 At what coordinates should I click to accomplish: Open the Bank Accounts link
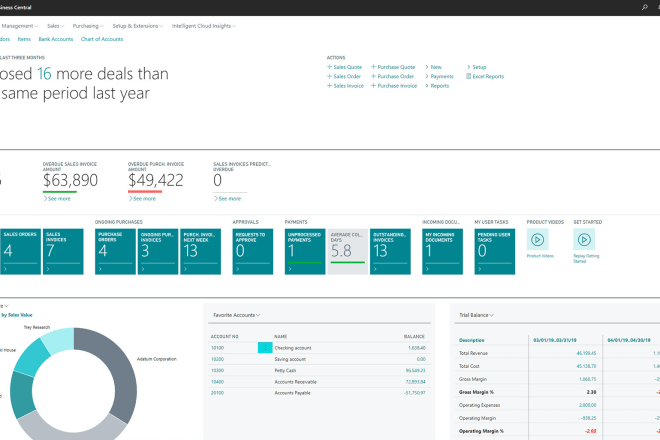[56, 39]
